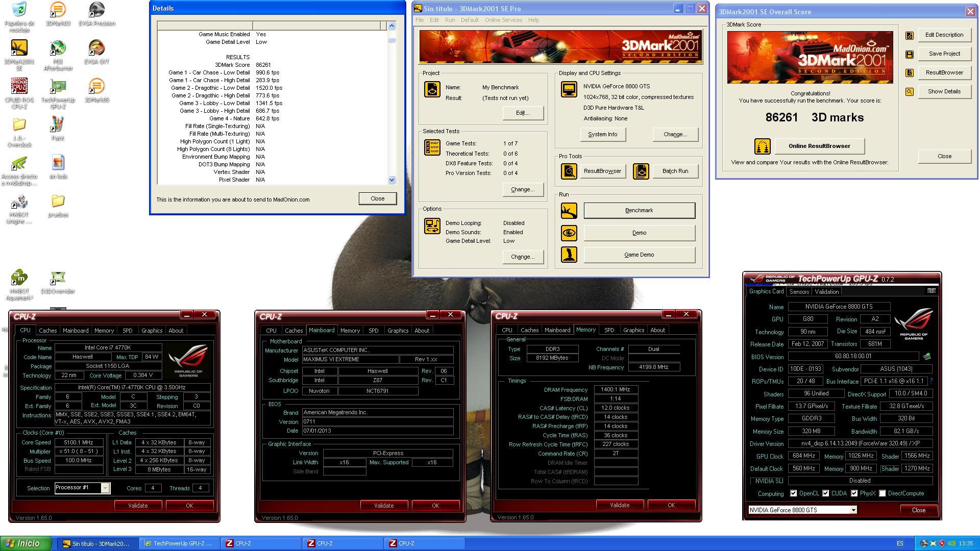980x551 pixels.
Task: Click the Project icon in 3DMark2001
Action: [x=432, y=89]
